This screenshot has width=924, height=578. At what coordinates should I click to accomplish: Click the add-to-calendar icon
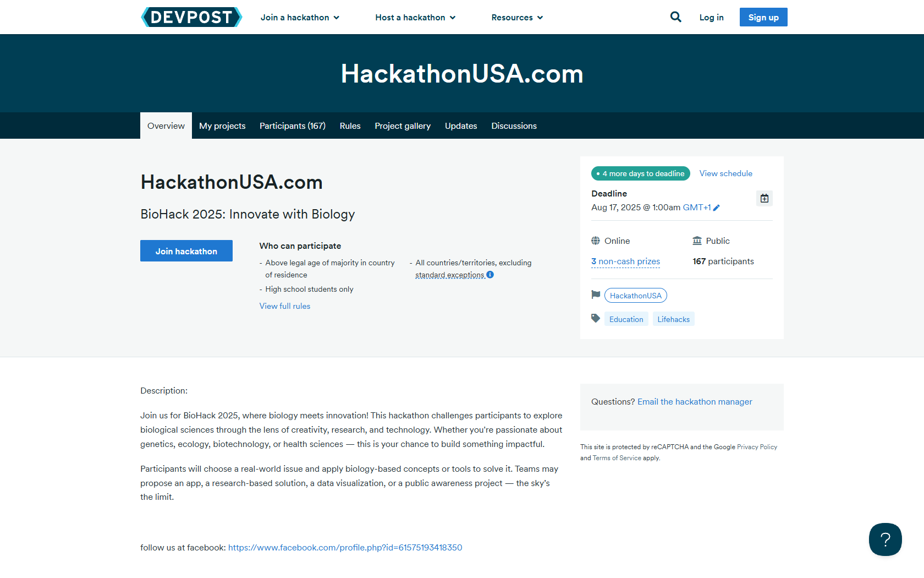pos(764,198)
